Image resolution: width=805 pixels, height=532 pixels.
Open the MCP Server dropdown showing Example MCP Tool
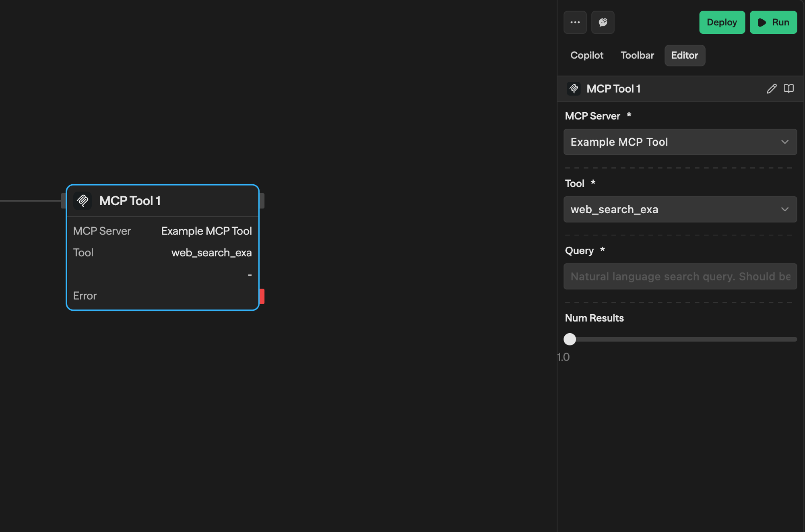tap(680, 142)
